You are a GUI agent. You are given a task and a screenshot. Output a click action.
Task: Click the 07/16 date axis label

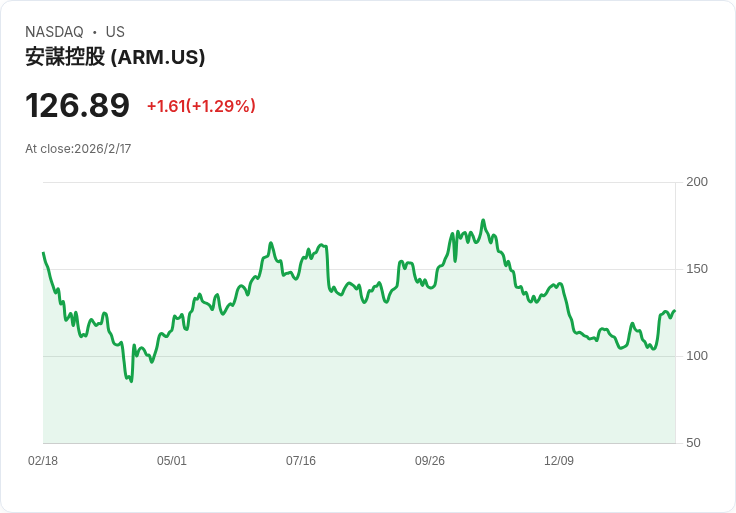coord(301,461)
